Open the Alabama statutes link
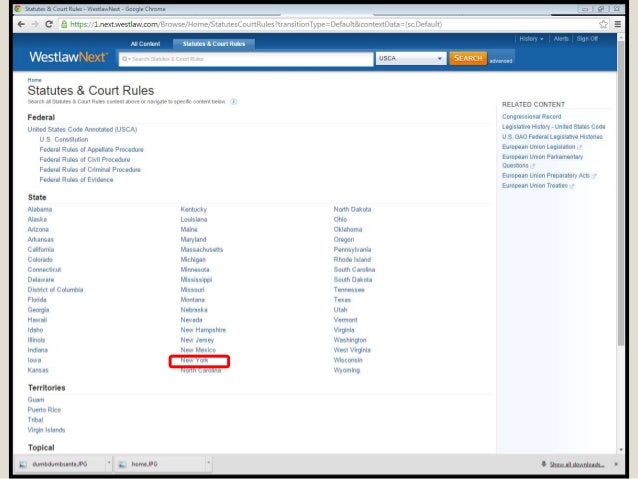Viewport: 638px width, 479px height. click(40, 209)
